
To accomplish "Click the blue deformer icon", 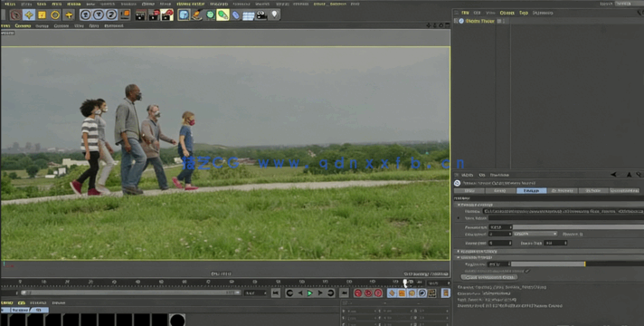I will (236, 15).
